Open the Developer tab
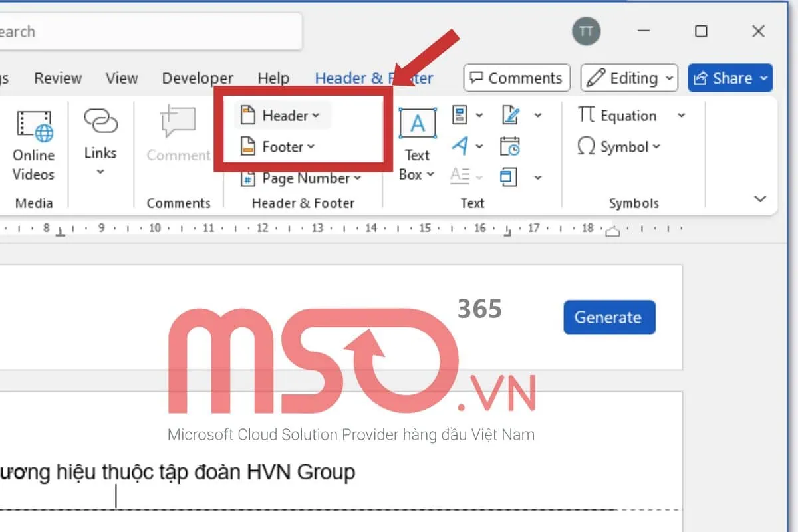The image size is (798, 532). click(x=198, y=78)
